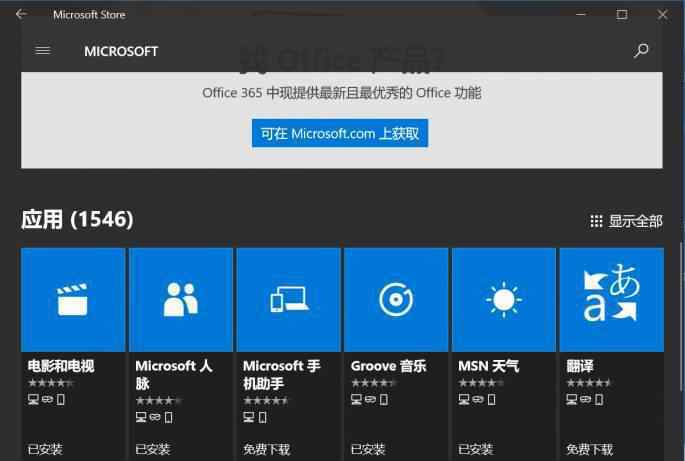Click the Groove 音乐 app title
Viewport: 685px width, 461px height.
coord(388,366)
